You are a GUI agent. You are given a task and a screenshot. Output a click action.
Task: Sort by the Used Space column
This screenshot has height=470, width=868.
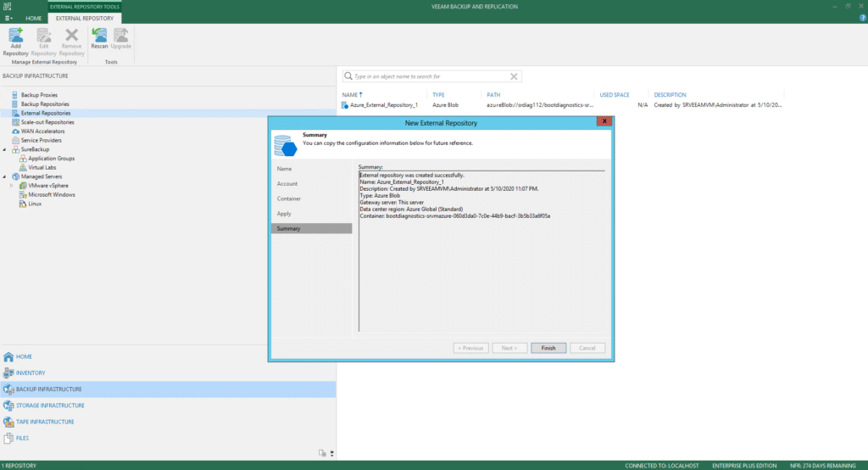615,95
